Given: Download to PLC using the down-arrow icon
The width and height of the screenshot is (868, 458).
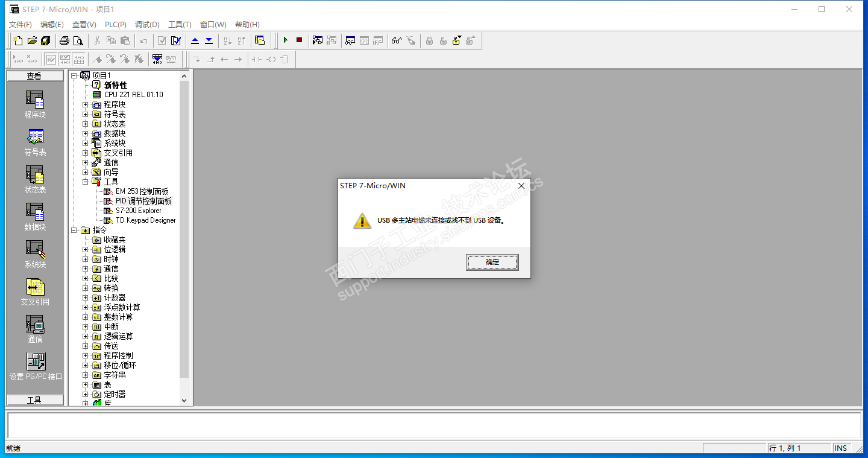Looking at the screenshot, I should (209, 40).
